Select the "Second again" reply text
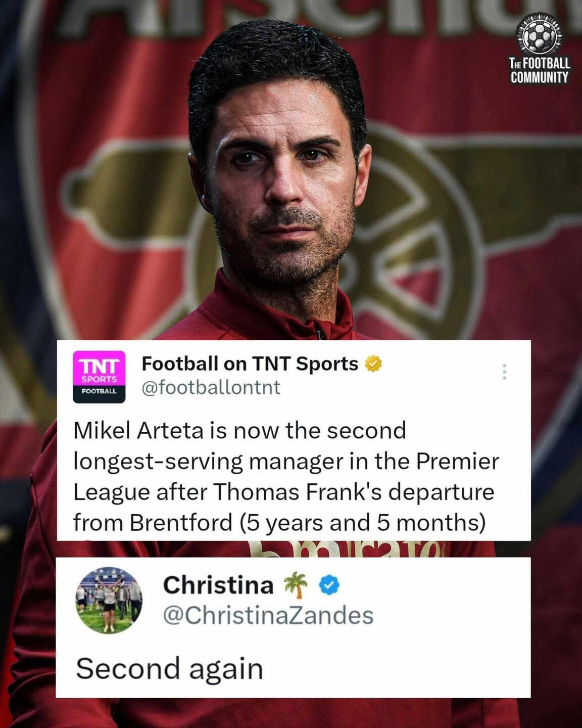 170,669
